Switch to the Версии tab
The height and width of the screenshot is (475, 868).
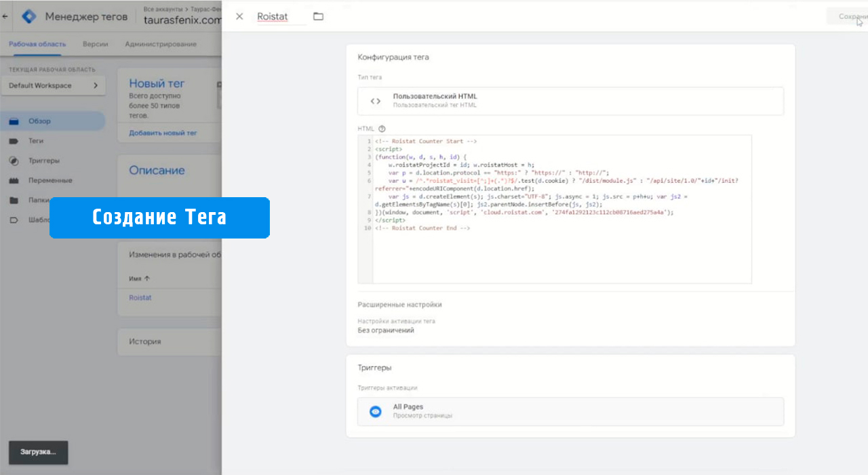(95, 44)
